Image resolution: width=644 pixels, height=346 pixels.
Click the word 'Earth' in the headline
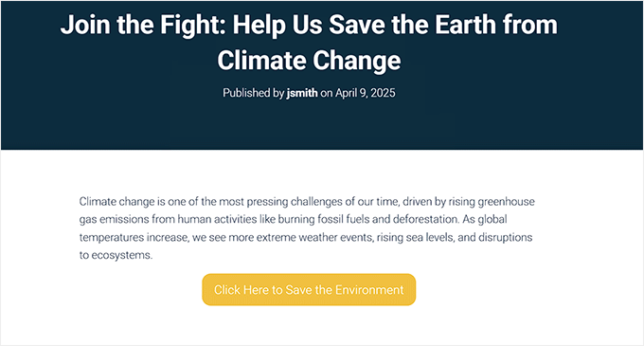[466, 25]
